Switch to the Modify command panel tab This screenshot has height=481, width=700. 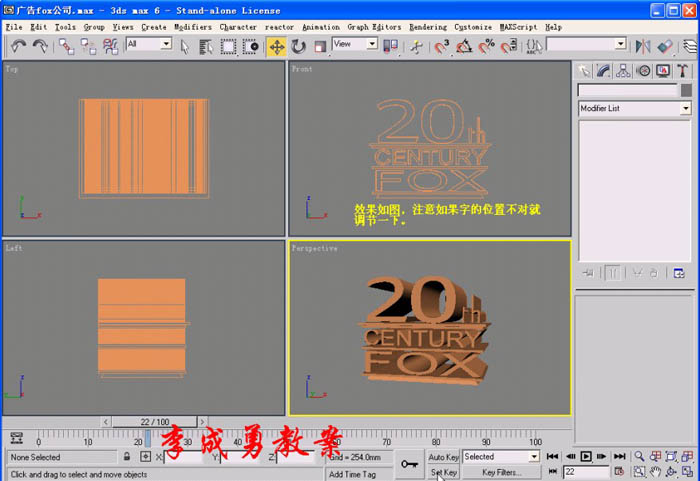[x=604, y=71]
